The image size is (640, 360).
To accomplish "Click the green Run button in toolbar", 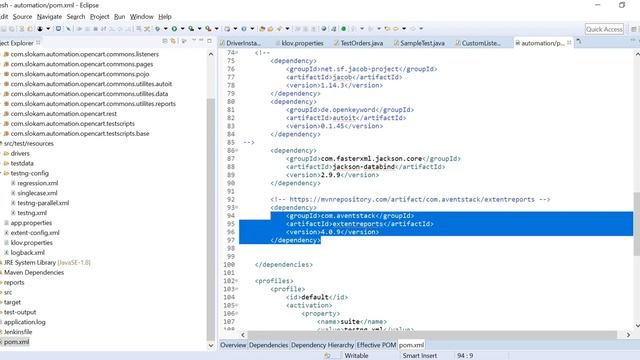I will 174,29.
